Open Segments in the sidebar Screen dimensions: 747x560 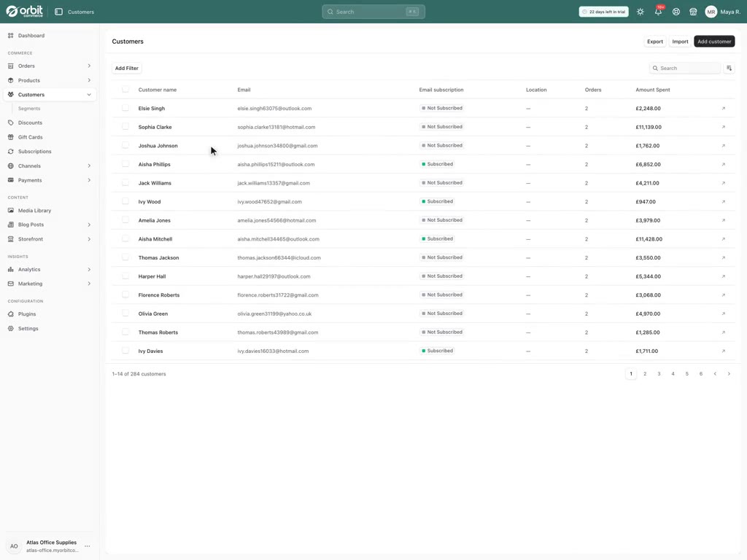tap(29, 109)
